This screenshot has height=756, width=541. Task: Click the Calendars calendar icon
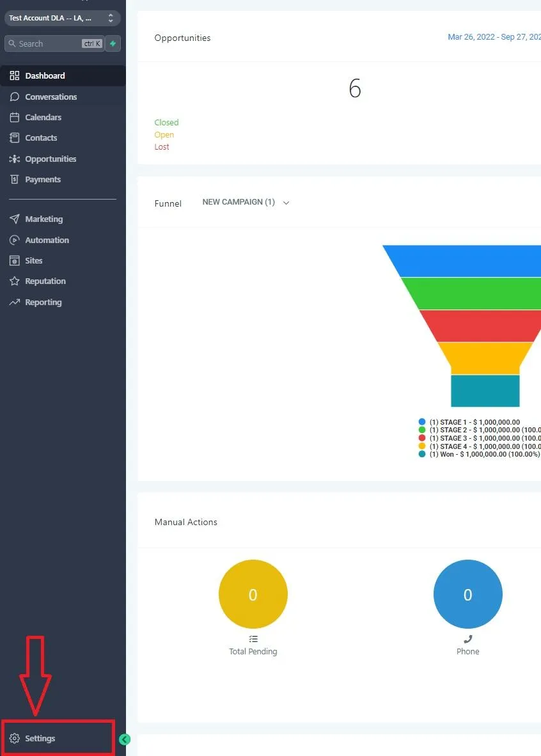click(x=15, y=117)
